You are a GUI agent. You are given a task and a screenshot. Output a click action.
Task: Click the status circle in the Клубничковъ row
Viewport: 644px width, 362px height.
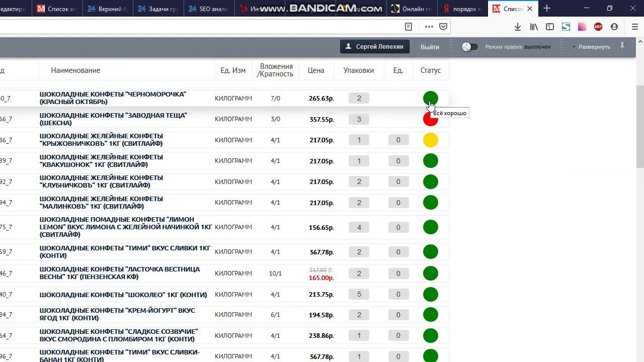click(430, 182)
